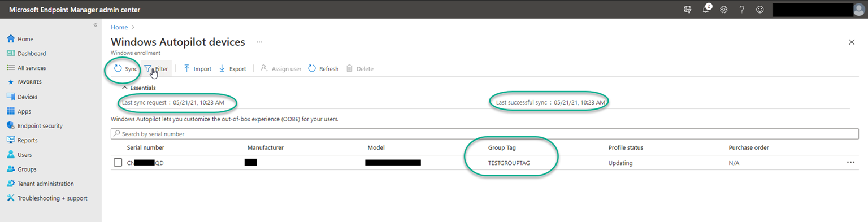The image size is (868, 222).
Task: Collapse the left navigation sidebar
Action: tap(95, 25)
